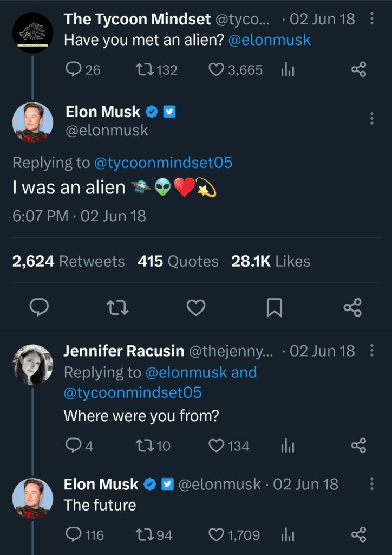Open more options for Tycoon Mindset tweet

371,19
